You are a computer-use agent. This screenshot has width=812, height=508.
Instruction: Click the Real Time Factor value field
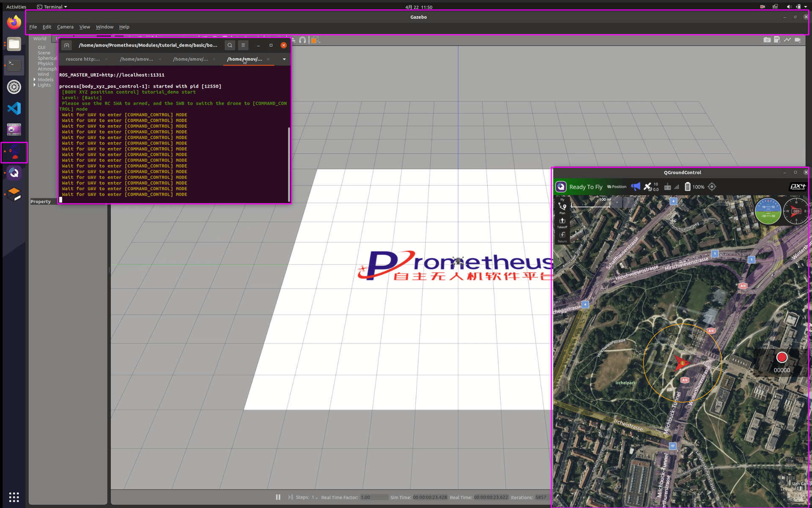(x=374, y=497)
